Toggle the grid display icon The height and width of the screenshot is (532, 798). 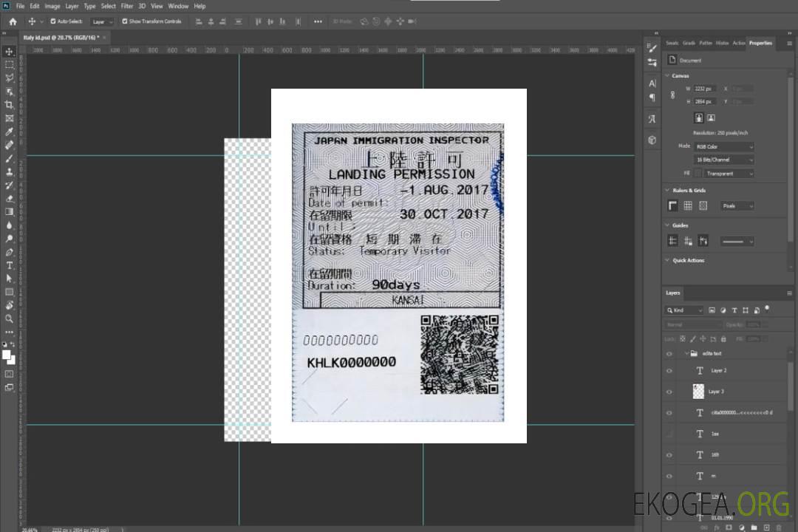click(688, 205)
